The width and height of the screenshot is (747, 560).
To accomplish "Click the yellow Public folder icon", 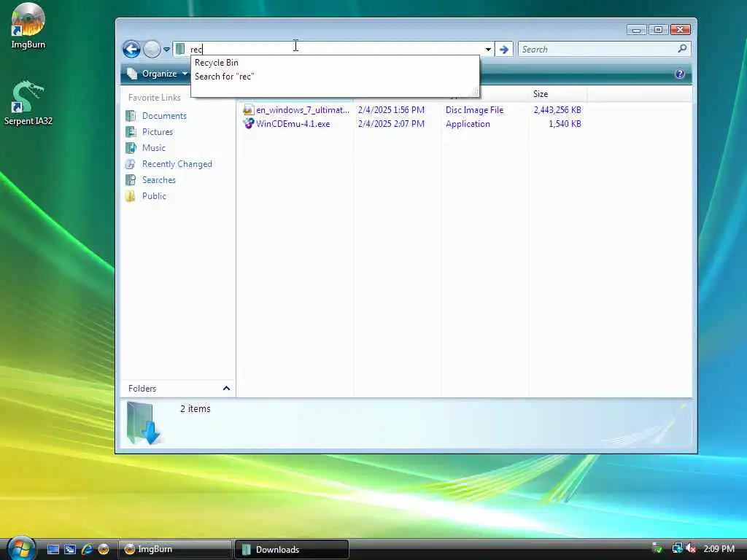I will point(131,195).
